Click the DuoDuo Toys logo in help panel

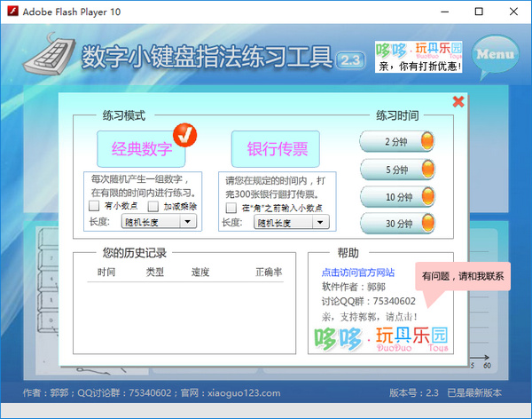tap(381, 339)
